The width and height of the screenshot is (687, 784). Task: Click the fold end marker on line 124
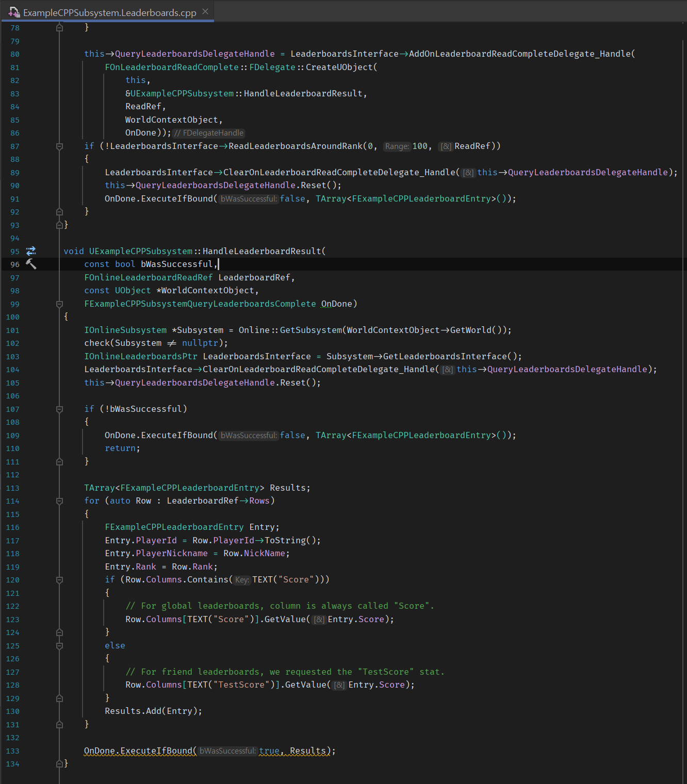tap(59, 632)
